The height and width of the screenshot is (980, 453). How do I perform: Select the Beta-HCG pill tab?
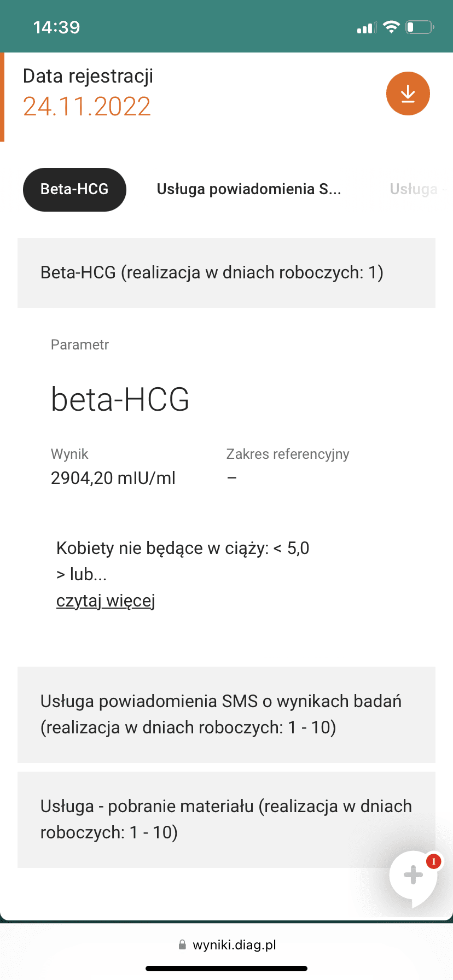click(x=74, y=189)
